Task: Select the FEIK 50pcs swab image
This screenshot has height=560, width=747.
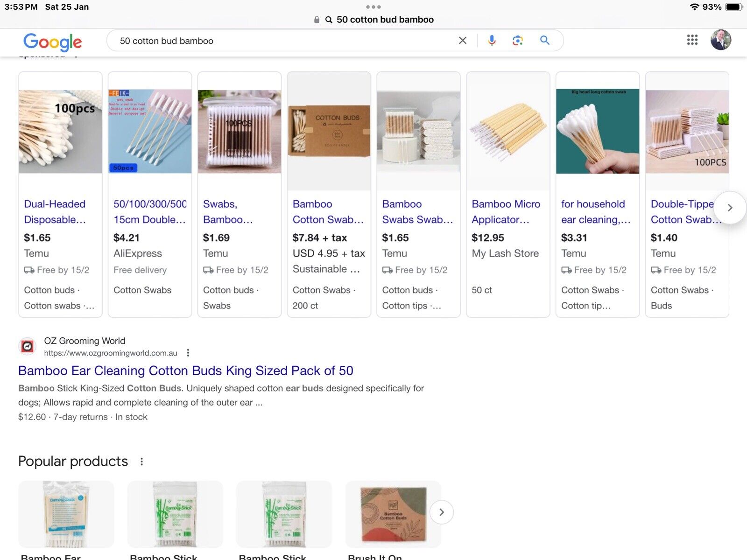Action: tap(150, 132)
